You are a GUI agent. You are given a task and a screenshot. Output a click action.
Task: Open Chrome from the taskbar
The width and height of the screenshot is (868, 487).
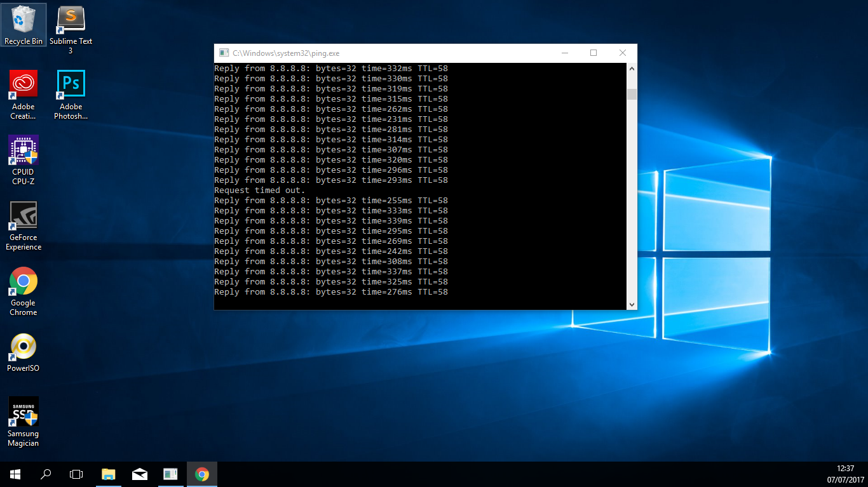point(202,474)
